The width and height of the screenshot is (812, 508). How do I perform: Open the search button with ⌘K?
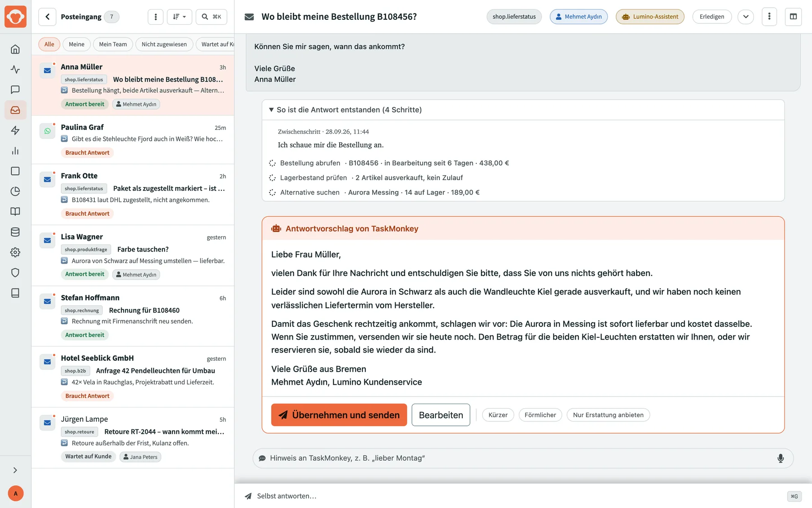[x=211, y=17]
